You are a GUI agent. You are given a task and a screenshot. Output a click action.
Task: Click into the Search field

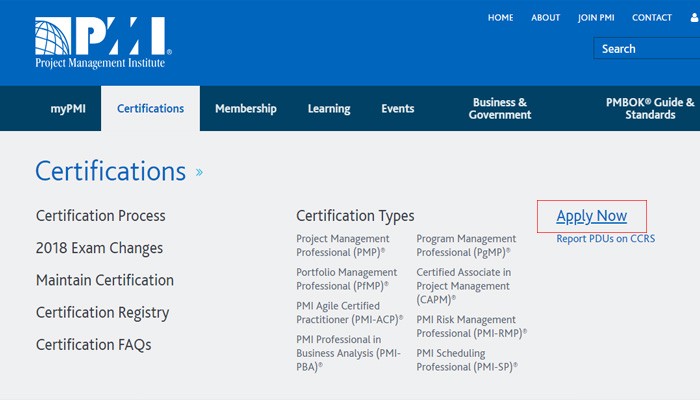646,48
